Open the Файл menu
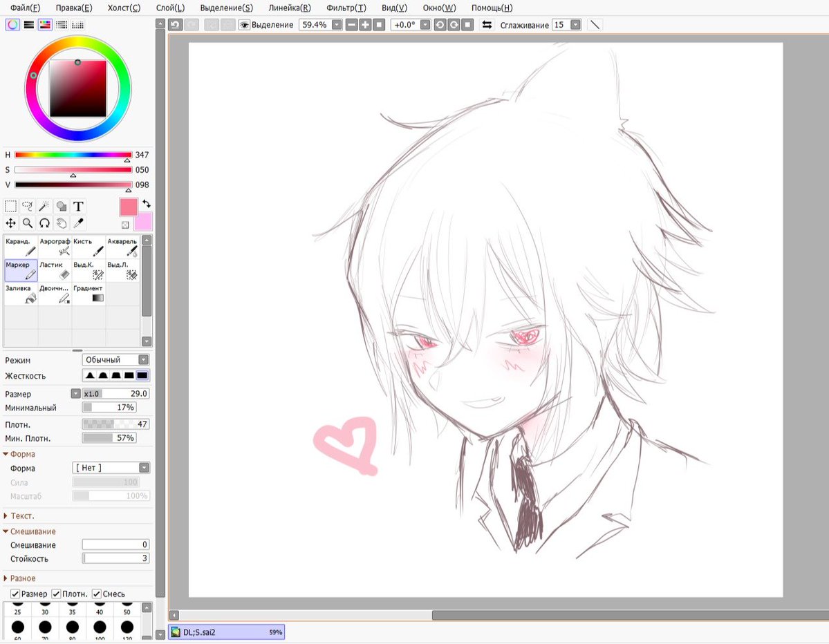Viewport: 829px width, 644px height. [x=25, y=8]
